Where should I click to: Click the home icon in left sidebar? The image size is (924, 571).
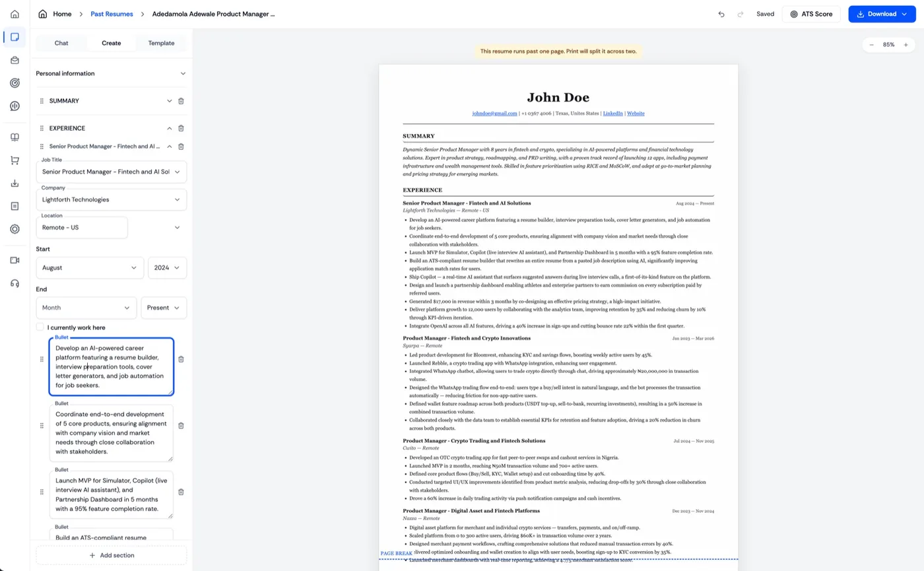(x=15, y=14)
